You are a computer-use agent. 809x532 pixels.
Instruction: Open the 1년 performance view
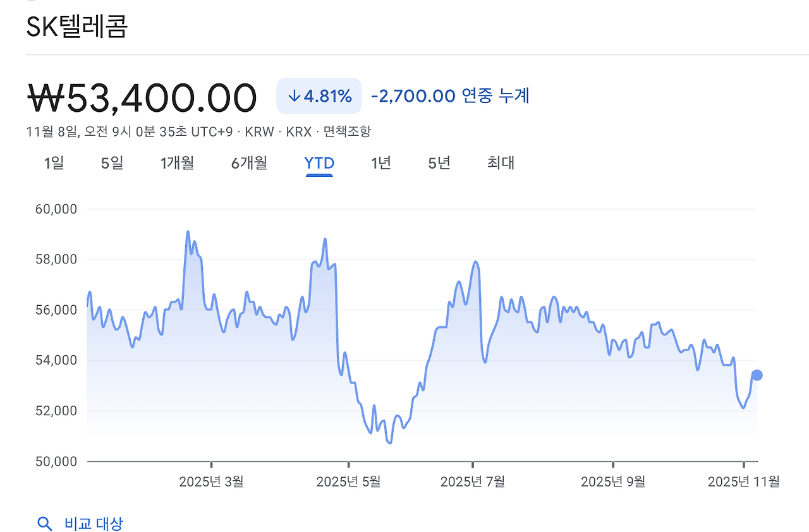point(380,163)
